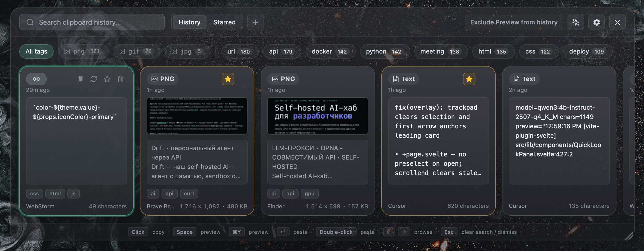644x251 pixels.
Task: Click the plus button to add new tab
Action: [x=255, y=22]
